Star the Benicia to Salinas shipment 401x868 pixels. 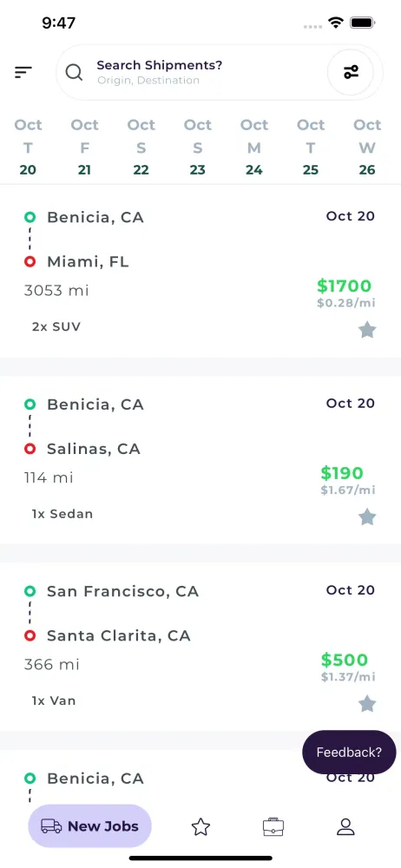tap(367, 517)
